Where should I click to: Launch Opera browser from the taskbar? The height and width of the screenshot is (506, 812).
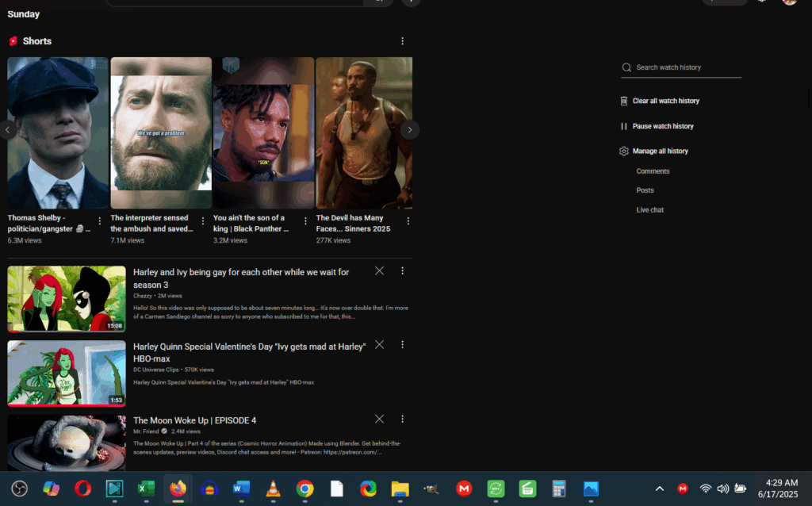(82, 489)
